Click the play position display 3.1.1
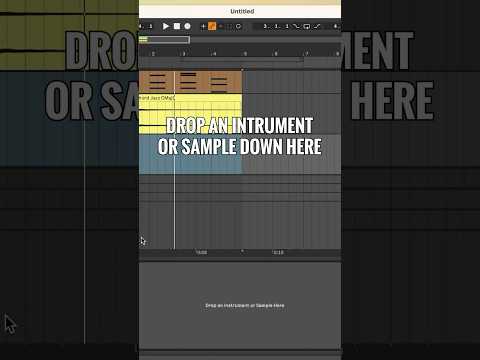 [x=276, y=26]
